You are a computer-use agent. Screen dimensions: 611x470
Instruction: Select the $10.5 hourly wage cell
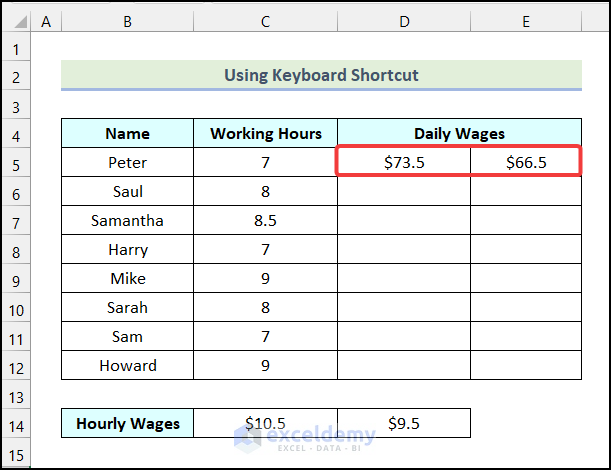[x=265, y=424]
